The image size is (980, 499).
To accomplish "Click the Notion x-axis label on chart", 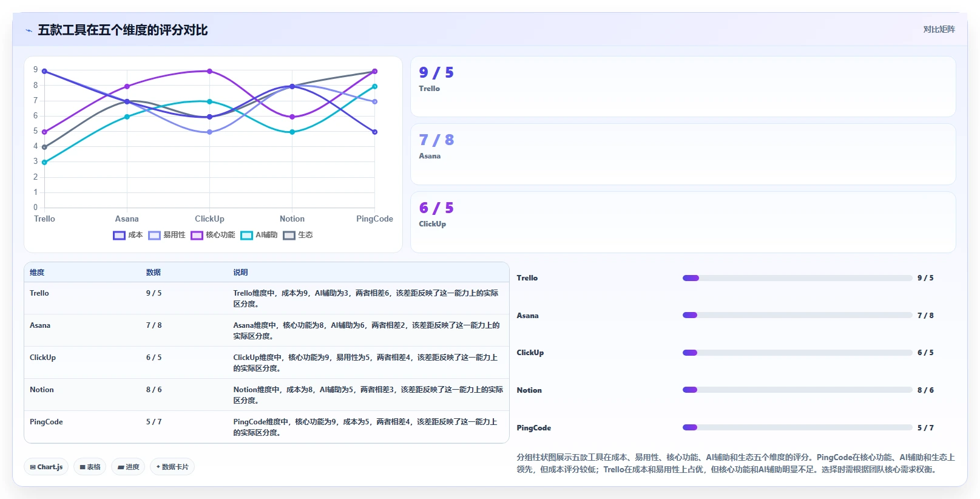I will (x=292, y=219).
